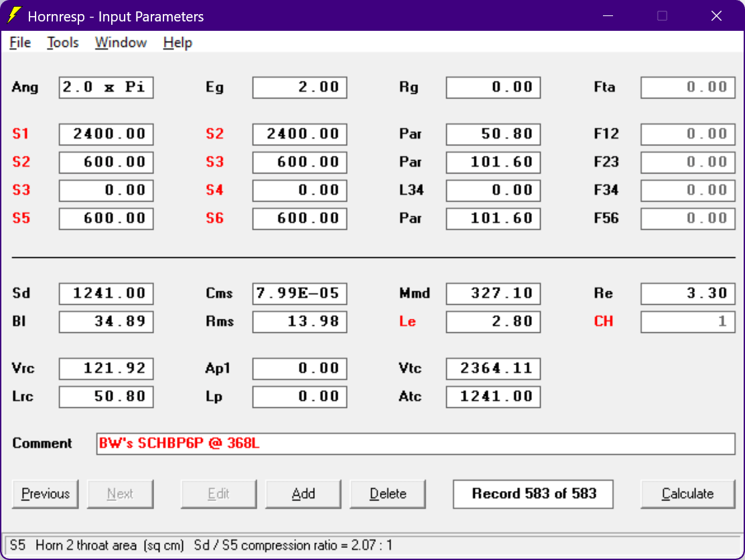Click the Eg input field
Viewport: 745px width, 560px height.
(299, 87)
